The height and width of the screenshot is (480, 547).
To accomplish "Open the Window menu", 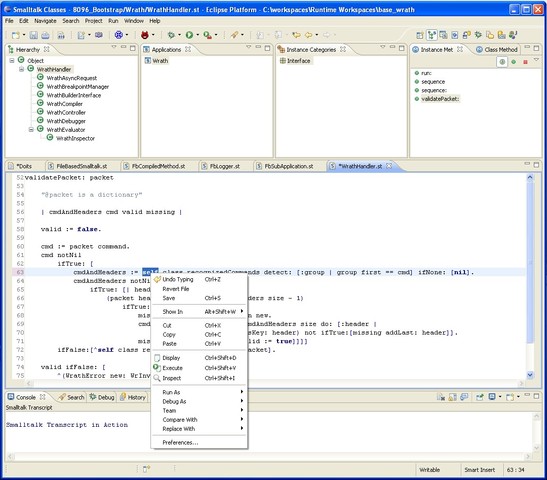I will coord(134,21).
